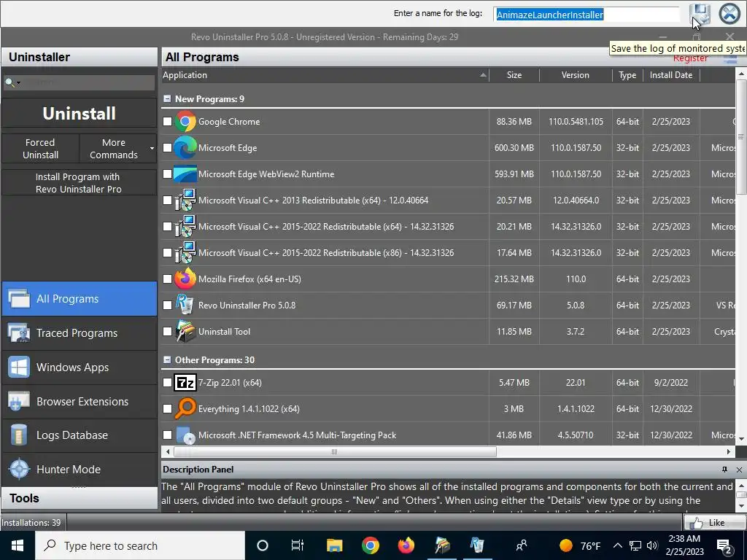Screen dimensions: 747x560
Task: Open More Commands dropdown
Action: 117,149
